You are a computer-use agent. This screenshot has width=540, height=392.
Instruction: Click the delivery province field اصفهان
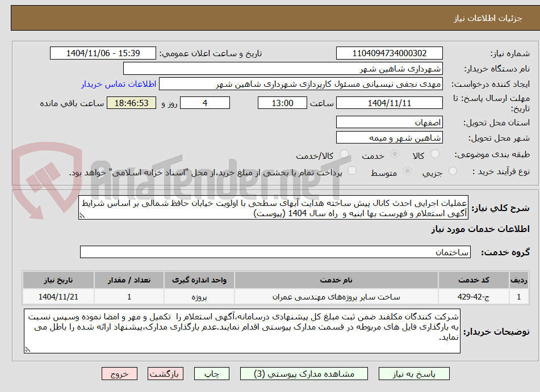pyautogui.click(x=389, y=123)
